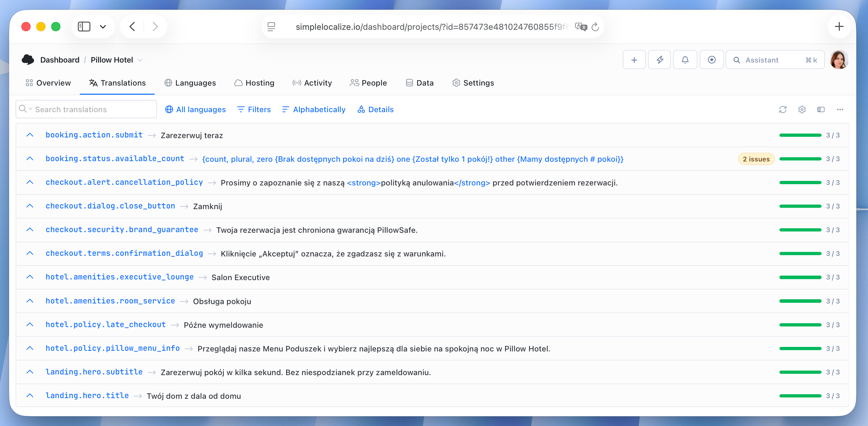
Task: Change the Alphabetically sort order
Action: pyautogui.click(x=314, y=110)
